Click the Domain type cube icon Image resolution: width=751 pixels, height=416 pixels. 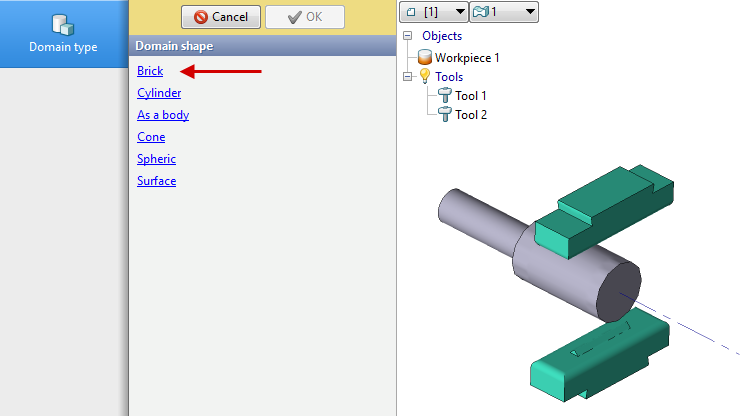[63, 25]
